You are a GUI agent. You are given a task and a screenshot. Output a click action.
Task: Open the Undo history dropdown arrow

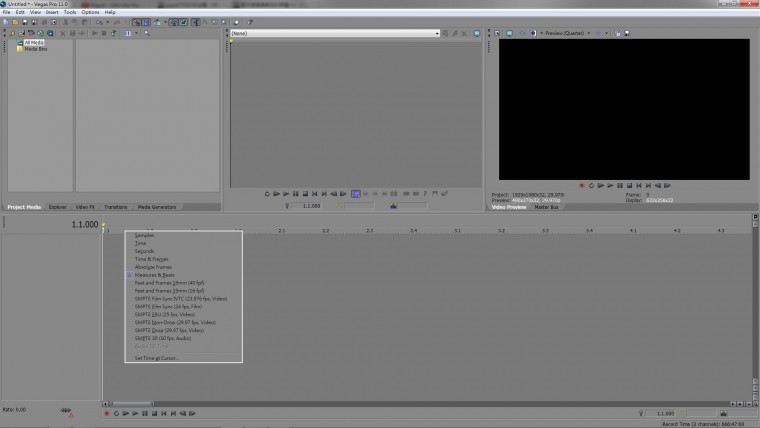[108, 22]
